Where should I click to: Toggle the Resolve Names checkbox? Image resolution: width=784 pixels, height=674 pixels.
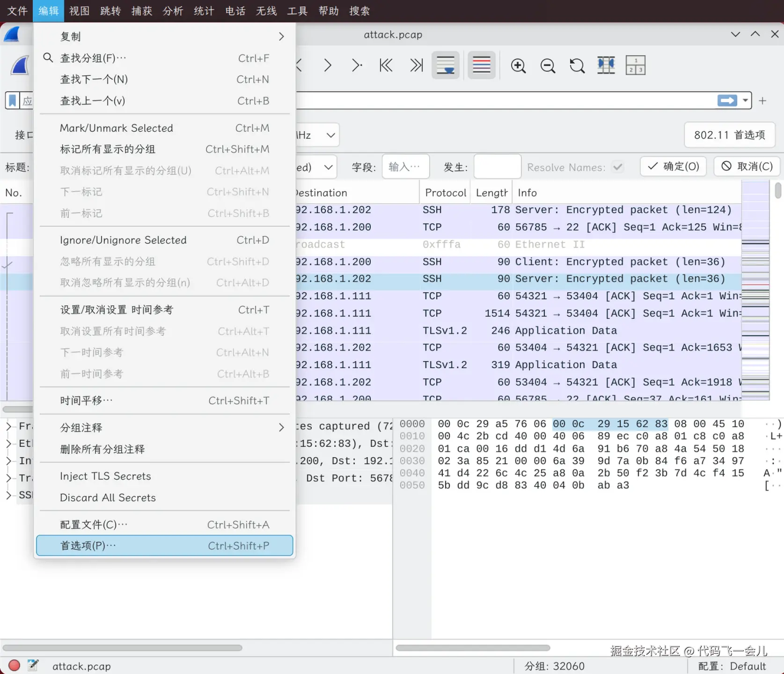[618, 167]
